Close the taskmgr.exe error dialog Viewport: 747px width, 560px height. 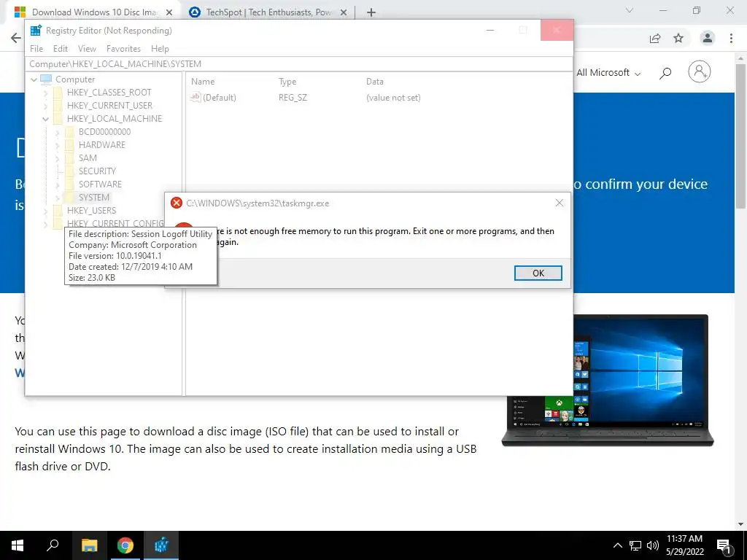tap(560, 203)
